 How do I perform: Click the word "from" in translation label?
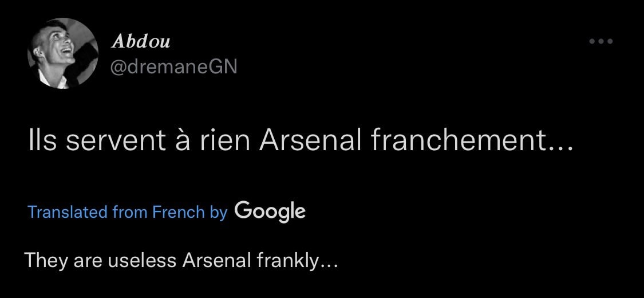point(130,212)
